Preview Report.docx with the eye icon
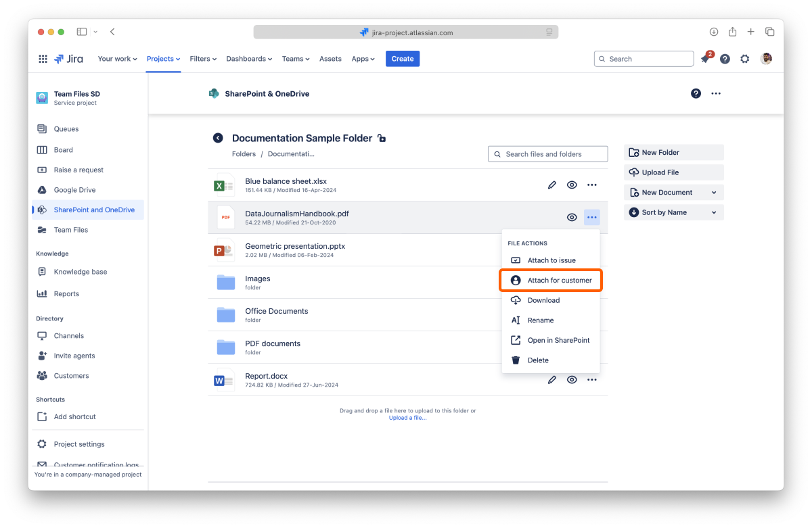Image resolution: width=812 pixels, height=528 pixels. pos(572,380)
